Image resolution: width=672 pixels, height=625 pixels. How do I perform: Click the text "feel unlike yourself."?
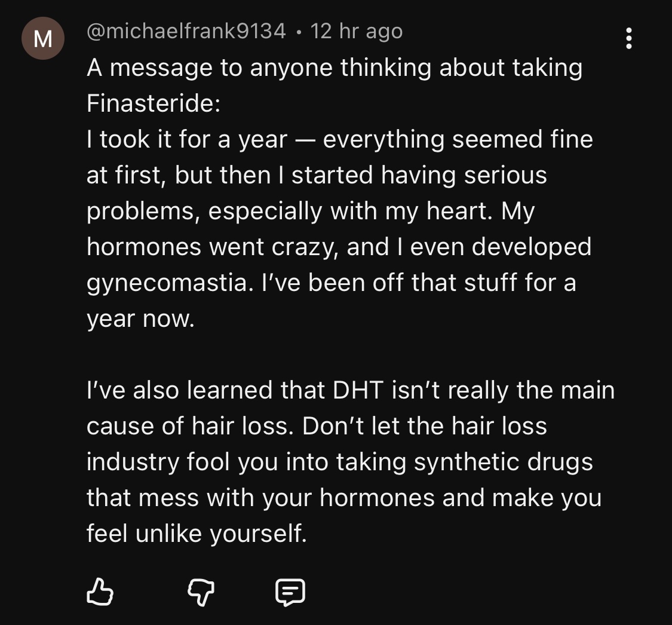pyautogui.click(x=196, y=534)
